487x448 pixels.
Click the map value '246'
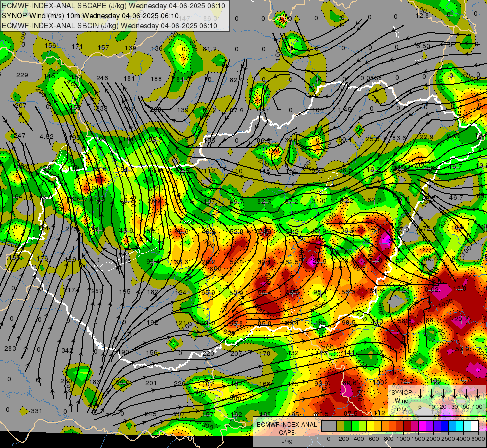pos(102,78)
